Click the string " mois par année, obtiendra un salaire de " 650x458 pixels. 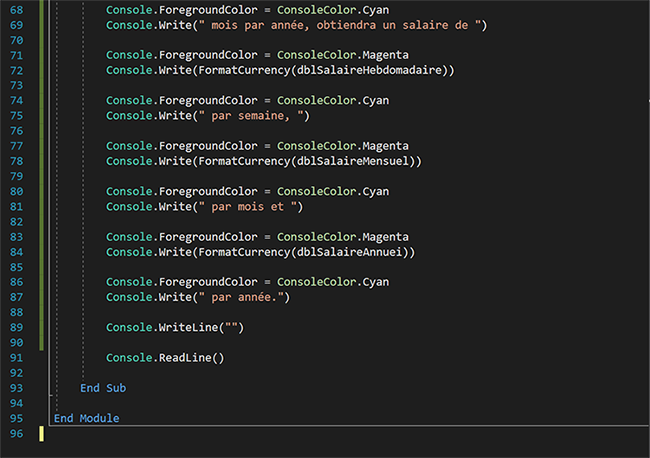point(340,25)
